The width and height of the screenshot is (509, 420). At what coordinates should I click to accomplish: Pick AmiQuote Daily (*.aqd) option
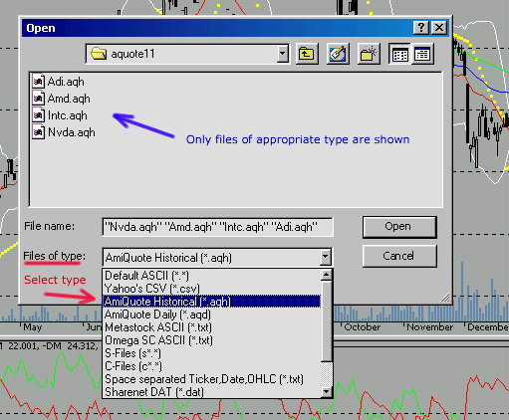tap(157, 315)
